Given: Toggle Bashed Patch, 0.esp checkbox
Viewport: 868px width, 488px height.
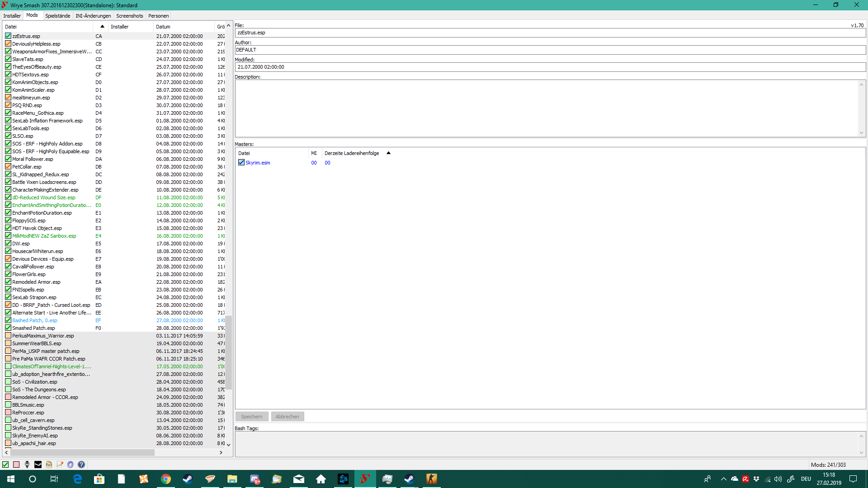Looking at the screenshot, I should [x=8, y=320].
